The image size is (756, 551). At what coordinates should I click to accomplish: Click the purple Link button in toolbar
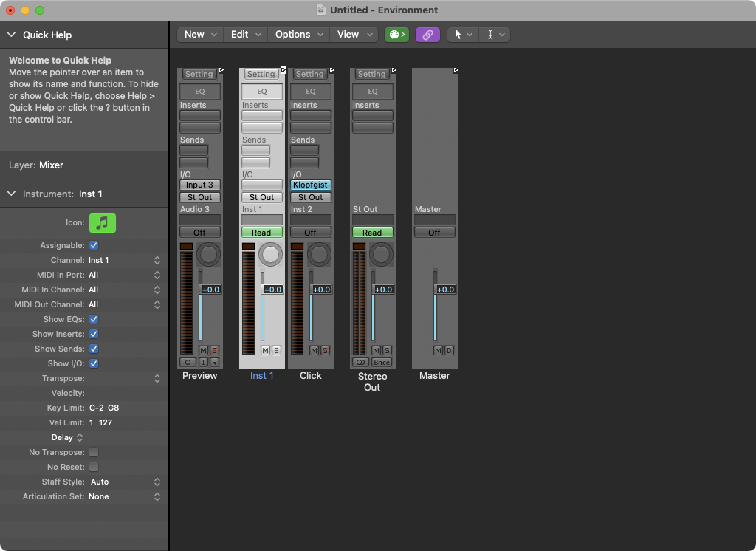pyautogui.click(x=427, y=35)
